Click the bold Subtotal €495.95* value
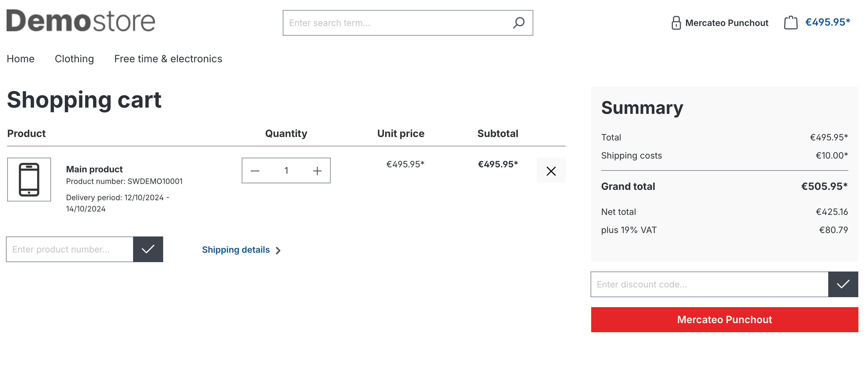The height and width of the screenshot is (386, 868). point(498,164)
